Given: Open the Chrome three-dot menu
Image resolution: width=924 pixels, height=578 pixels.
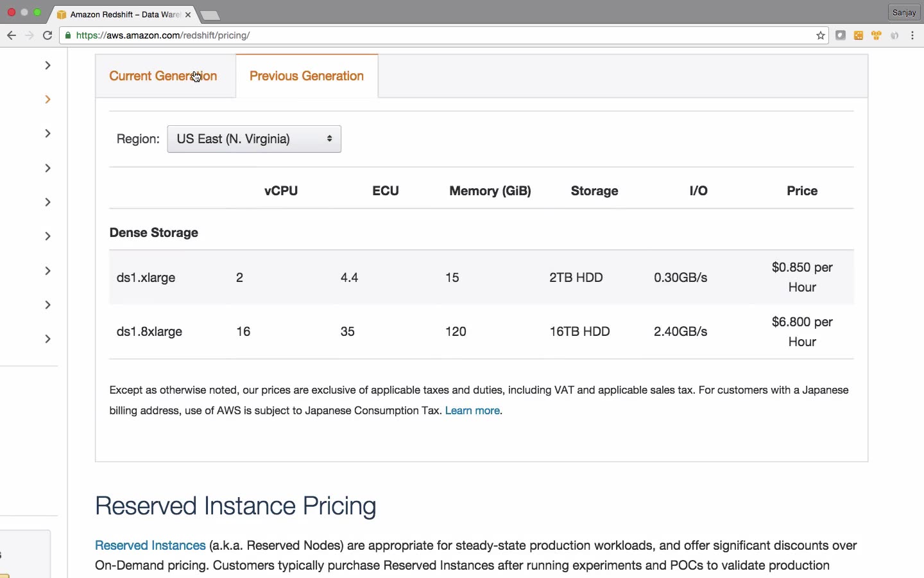Looking at the screenshot, I should 914,36.
